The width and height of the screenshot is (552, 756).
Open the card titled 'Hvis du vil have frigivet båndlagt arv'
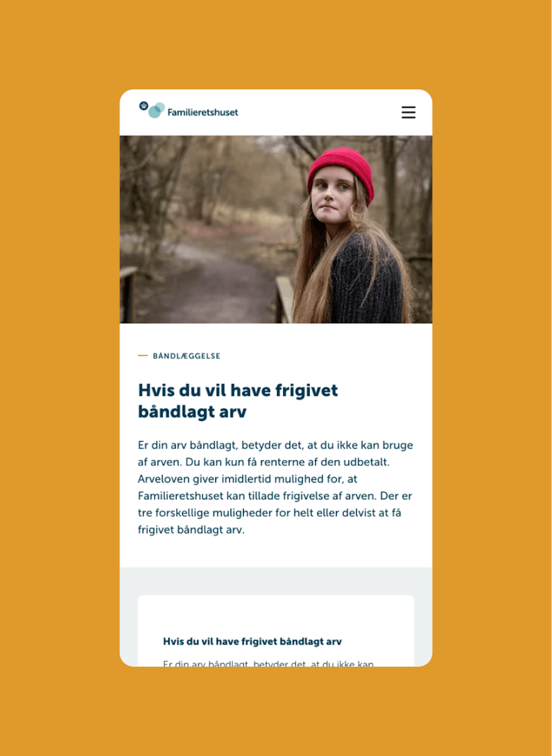click(252, 642)
